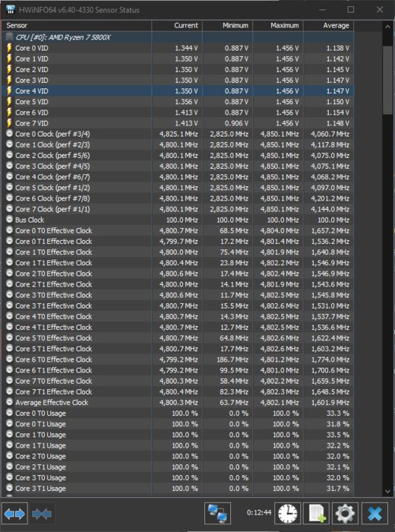395x532 pixels.
Task: Click the Average column header
Action: click(x=329, y=25)
